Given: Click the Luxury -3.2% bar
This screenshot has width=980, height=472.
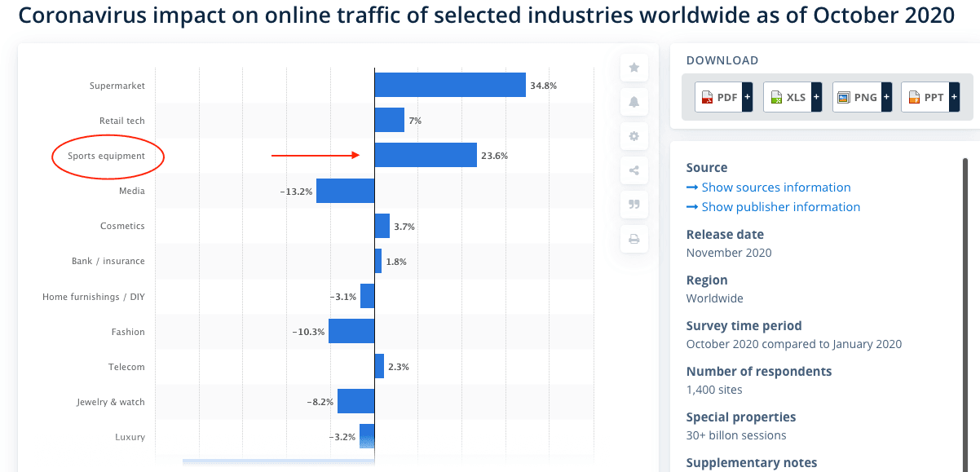Looking at the screenshot, I should tap(367, 435).
